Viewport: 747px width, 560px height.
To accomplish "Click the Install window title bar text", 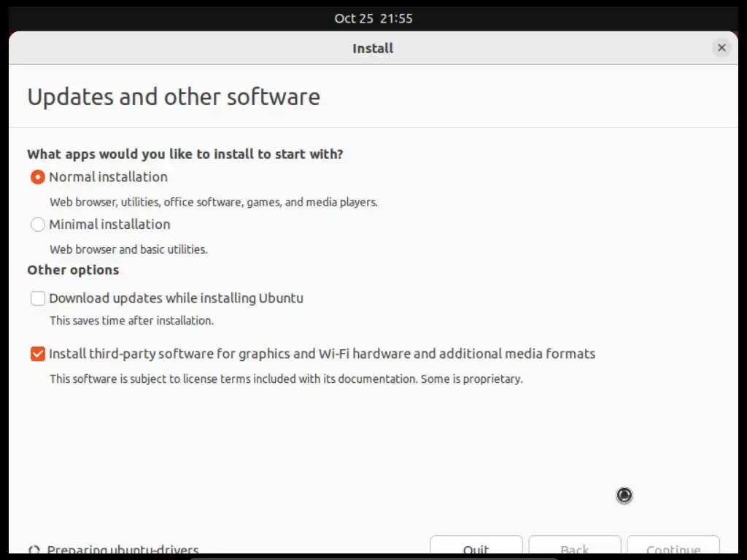I will tap(373, 48).
